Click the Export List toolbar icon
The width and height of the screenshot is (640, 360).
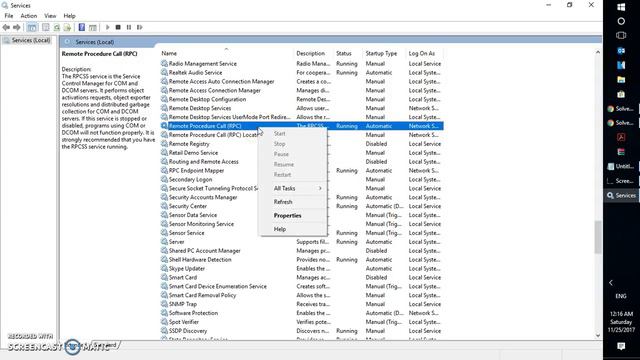67,27
